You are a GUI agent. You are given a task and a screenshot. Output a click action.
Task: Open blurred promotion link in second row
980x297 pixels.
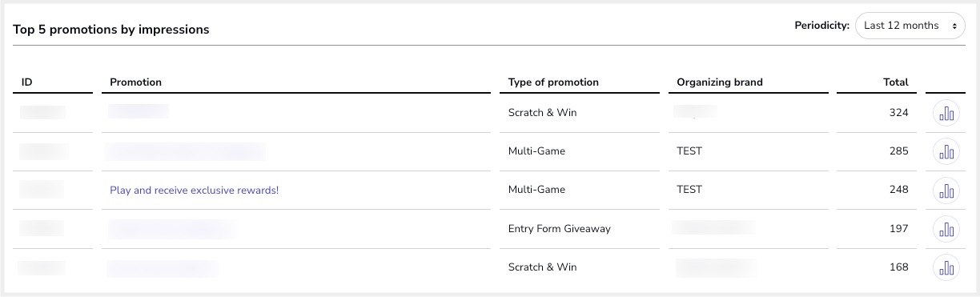tap(187, 151)
